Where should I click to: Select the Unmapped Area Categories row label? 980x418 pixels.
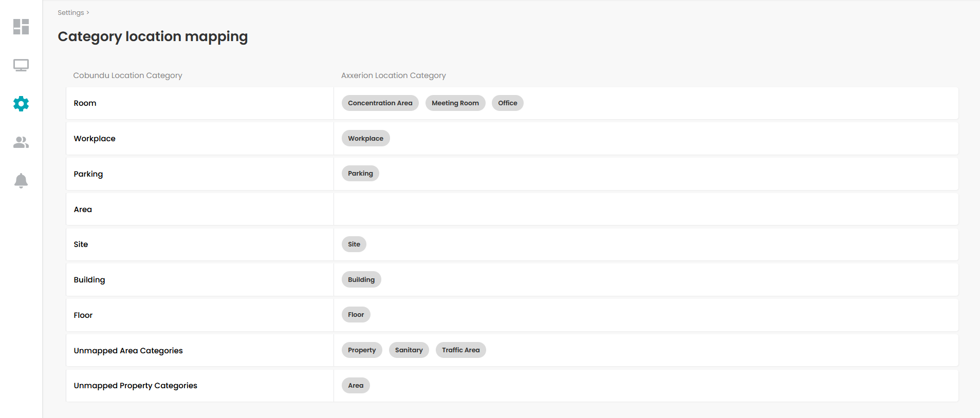pyautogui.click(x=128, y=351)
